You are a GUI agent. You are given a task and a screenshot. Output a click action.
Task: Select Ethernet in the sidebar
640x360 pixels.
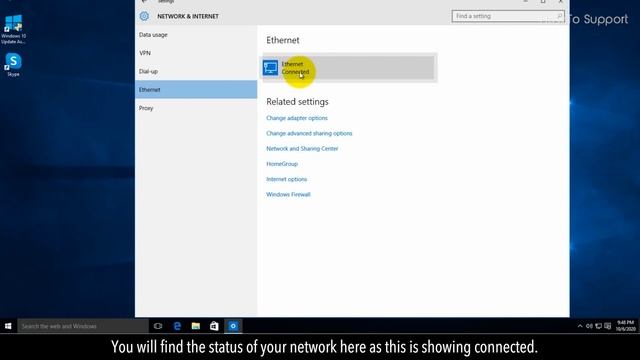[x=196, y=90]
